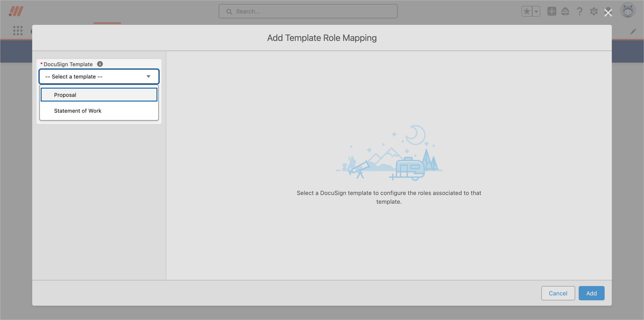Click the search magnifier icon

click(x=229, y=11)
